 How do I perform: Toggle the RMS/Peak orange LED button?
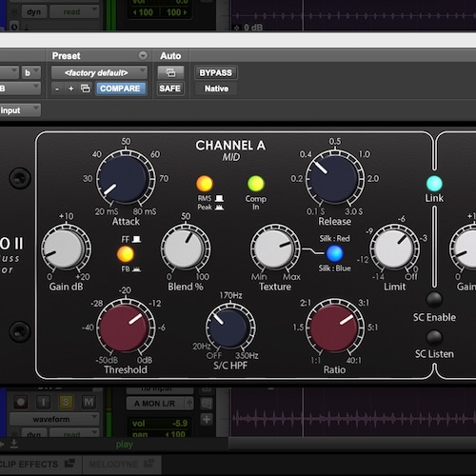[205, 184]
